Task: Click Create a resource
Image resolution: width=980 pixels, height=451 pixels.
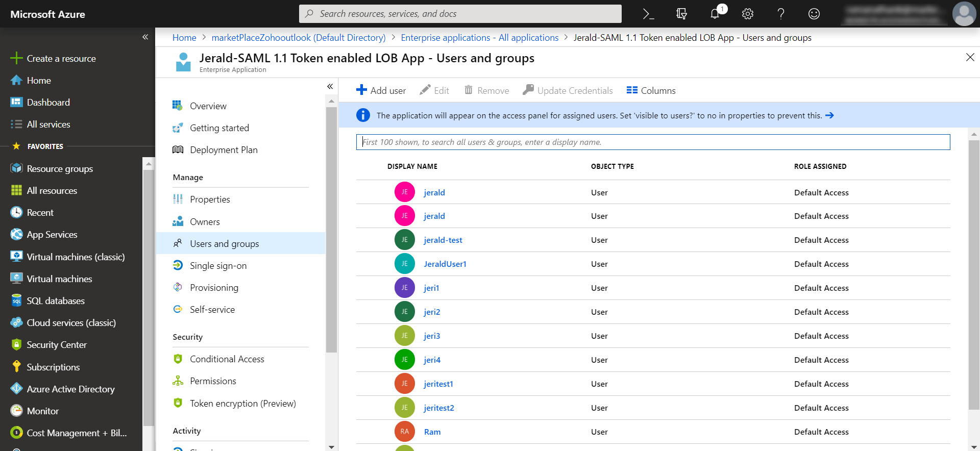Action: point(61,59)
